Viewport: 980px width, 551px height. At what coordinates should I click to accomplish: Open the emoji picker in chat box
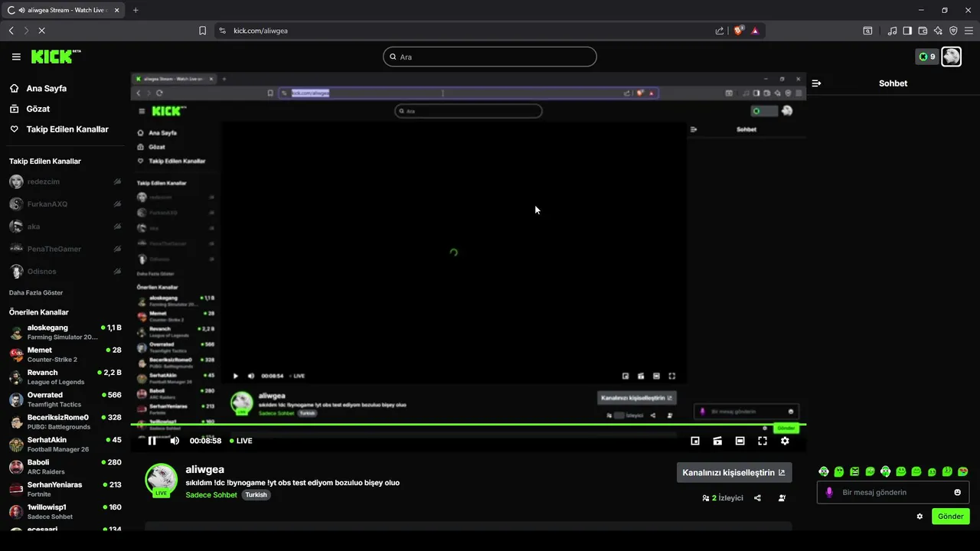(x=957, y=492)
